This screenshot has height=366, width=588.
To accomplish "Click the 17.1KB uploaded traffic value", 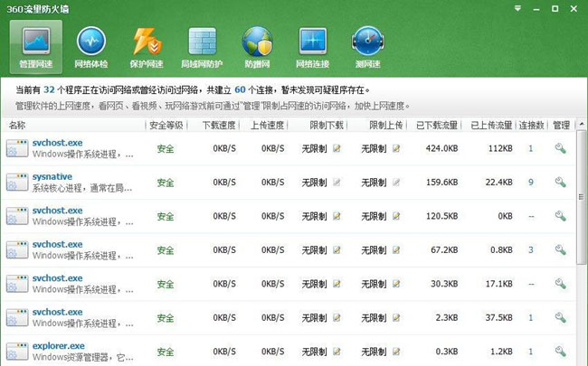I will coord(498,284).
